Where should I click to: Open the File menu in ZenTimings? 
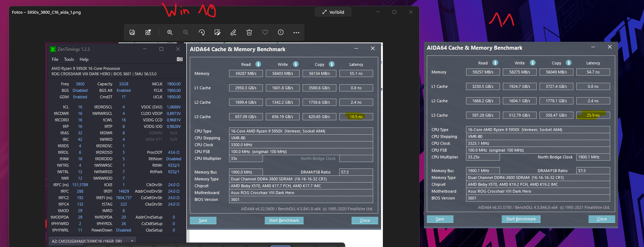coord(55,59)
